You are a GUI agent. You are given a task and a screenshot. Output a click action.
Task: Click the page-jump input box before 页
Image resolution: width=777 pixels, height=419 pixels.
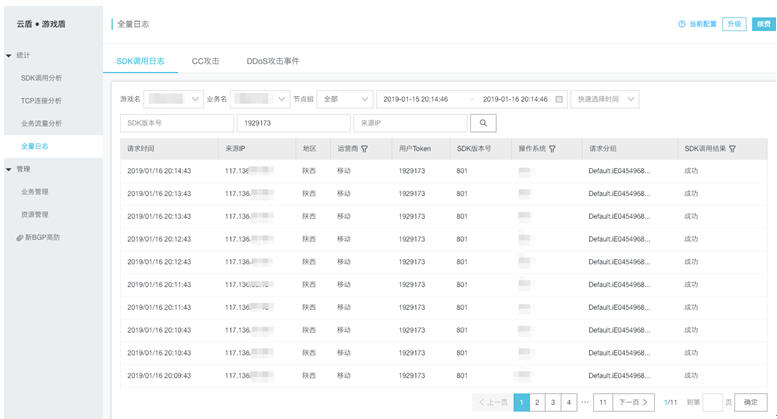(713, 402)
